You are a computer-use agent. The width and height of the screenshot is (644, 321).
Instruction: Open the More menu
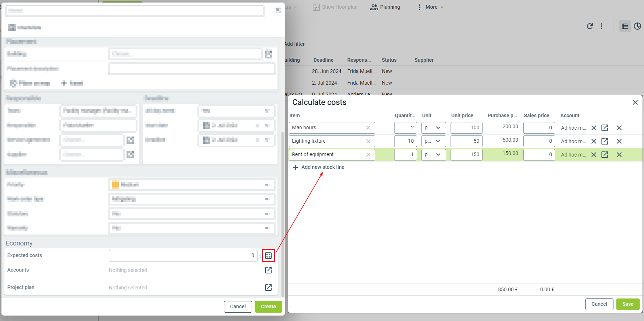pyautogui.click(x=431, y=7)
